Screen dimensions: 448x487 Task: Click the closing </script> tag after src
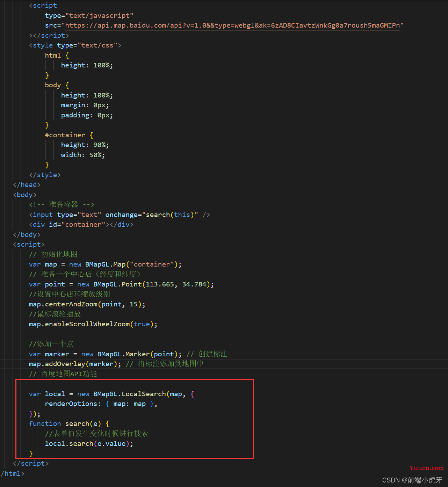coord(49,36)
